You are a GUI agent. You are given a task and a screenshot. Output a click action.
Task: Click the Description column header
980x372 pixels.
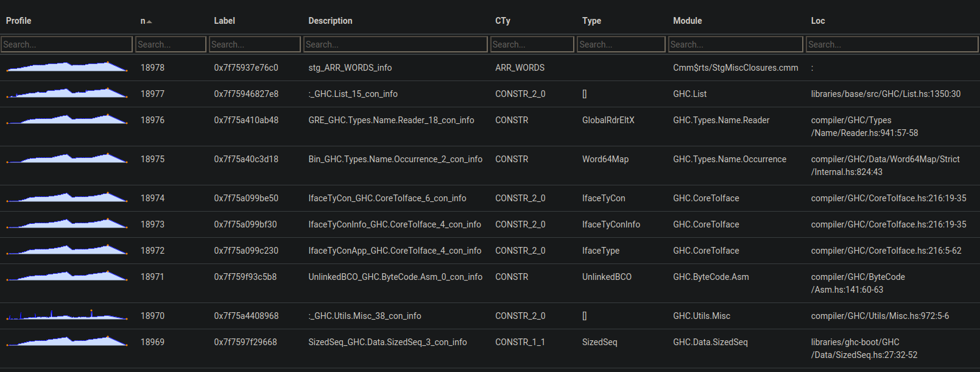point(330,21)
